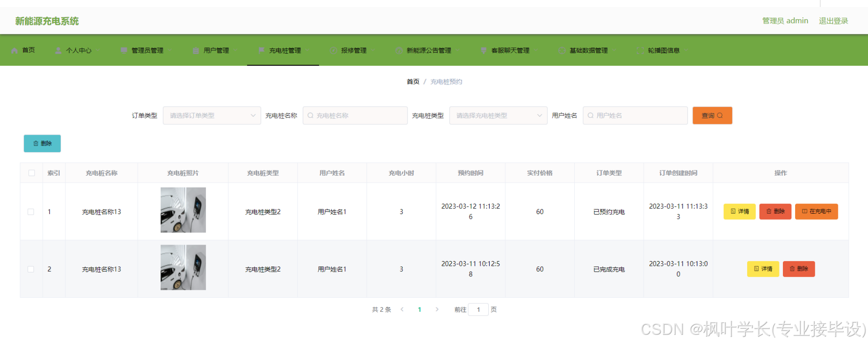
Task: Click the person icon beside 个人中心
Action: pos(58,51)
